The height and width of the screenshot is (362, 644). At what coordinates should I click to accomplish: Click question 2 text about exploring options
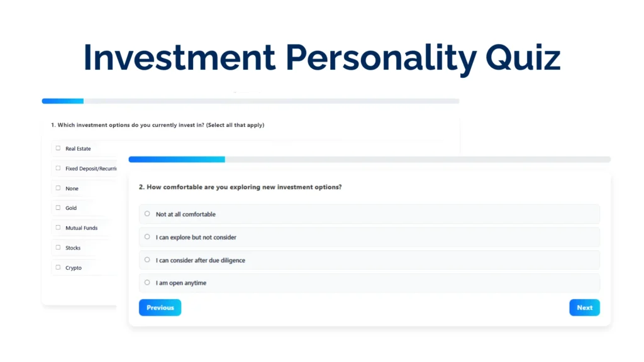coord(240,187)
